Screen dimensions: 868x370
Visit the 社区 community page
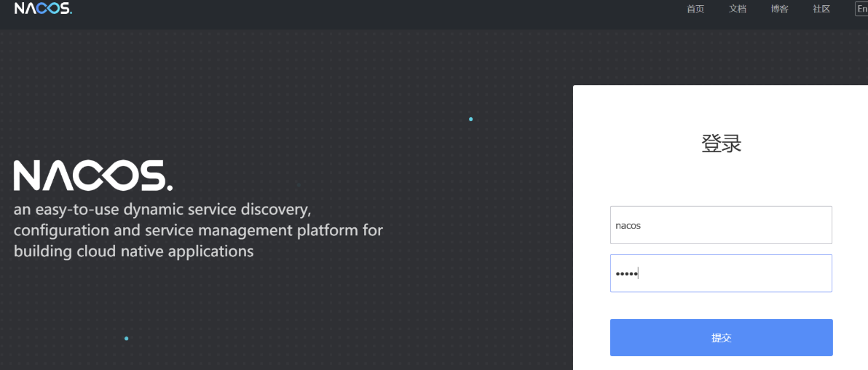pyautogui.click(x=821, y=9)
